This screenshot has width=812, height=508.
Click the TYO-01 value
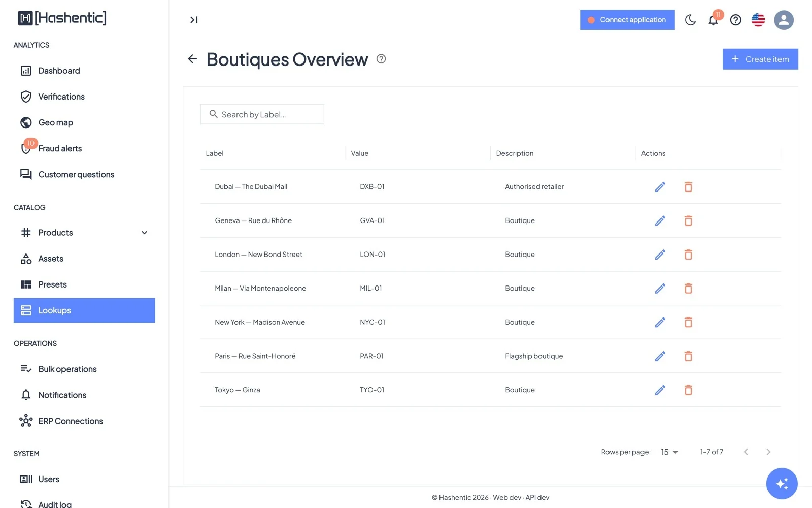point(372,390)
